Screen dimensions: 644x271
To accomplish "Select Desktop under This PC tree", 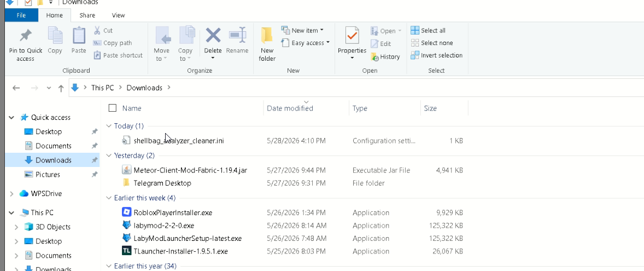I will coord(49,241).
